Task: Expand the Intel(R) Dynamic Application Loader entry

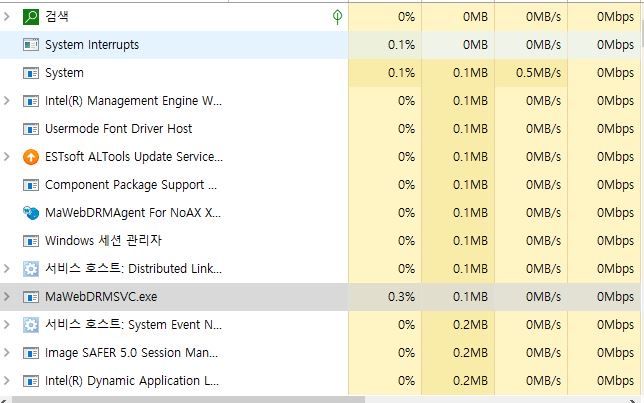Action: pyautogui.click(x=8, y=381)
